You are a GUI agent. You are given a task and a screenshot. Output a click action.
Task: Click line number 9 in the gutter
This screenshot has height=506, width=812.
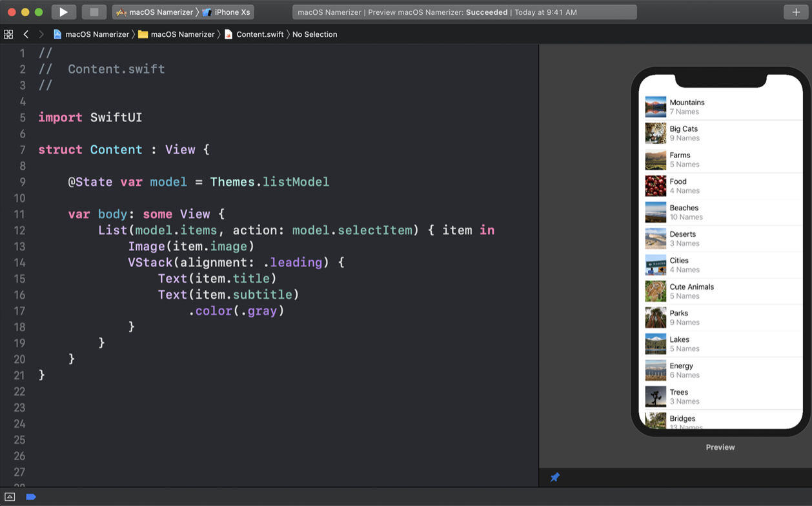point(22,182)
